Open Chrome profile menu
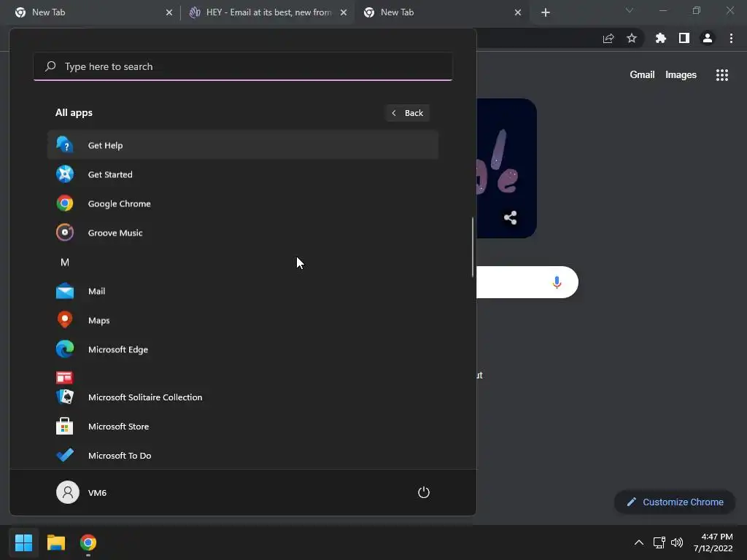747x560 pixels. [708, 38]
